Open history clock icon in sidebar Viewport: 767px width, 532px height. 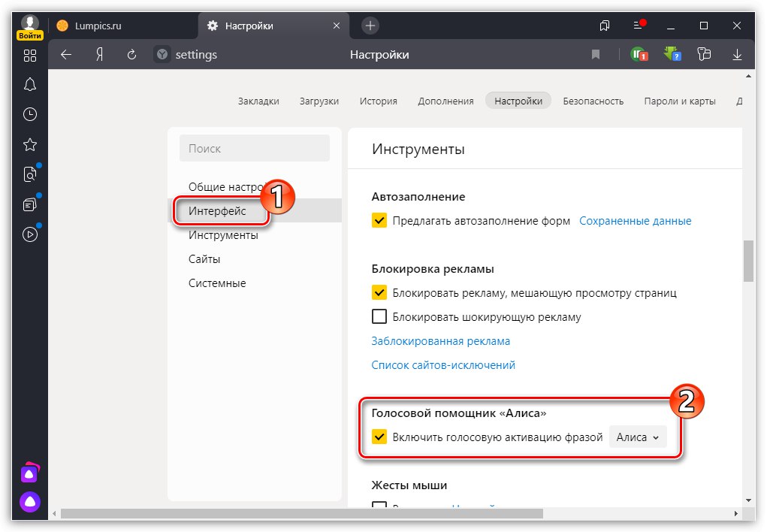click(x=30, y=114)
